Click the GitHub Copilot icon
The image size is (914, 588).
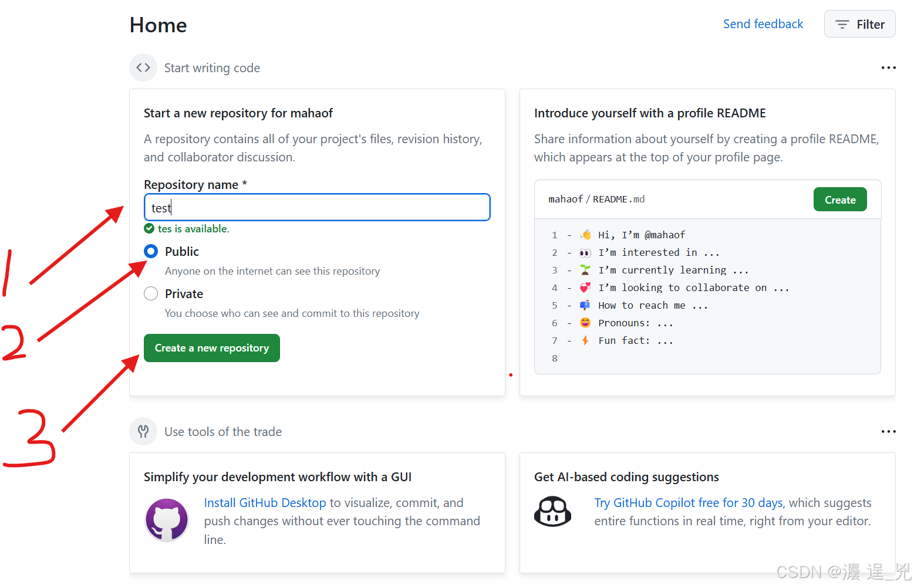552,512
